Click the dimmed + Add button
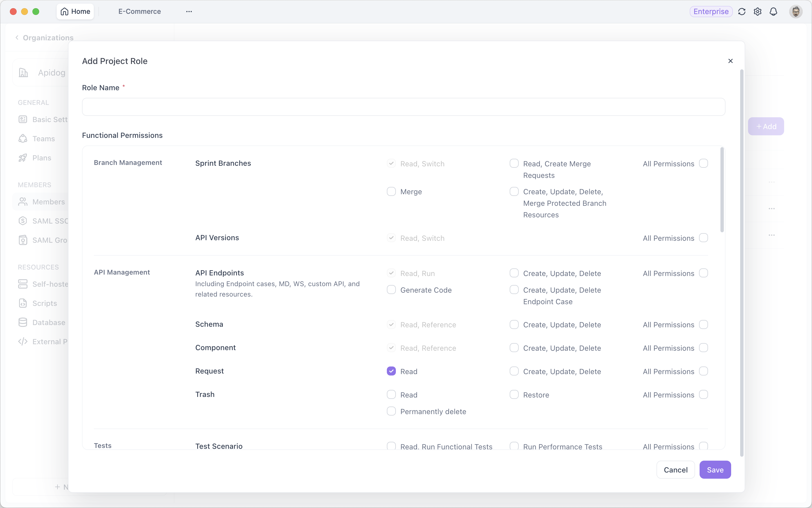 tap(766, 126)
